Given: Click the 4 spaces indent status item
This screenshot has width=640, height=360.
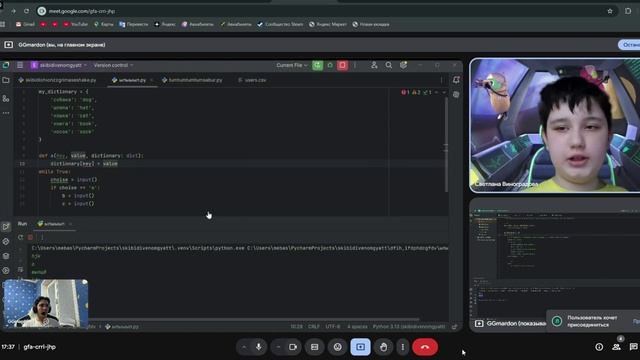Looking at the screenshot, I should 357,327.
